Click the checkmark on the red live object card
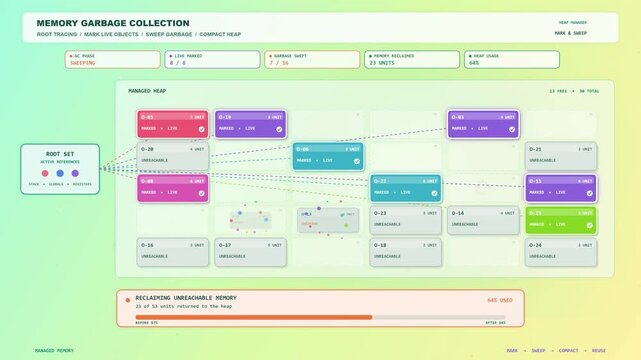Image resolution: width=641 pixels, height=360 pixels. point(202,129)
